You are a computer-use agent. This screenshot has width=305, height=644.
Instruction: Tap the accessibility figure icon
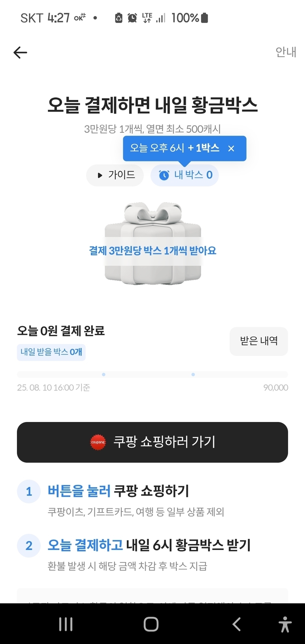pos(285,624)
